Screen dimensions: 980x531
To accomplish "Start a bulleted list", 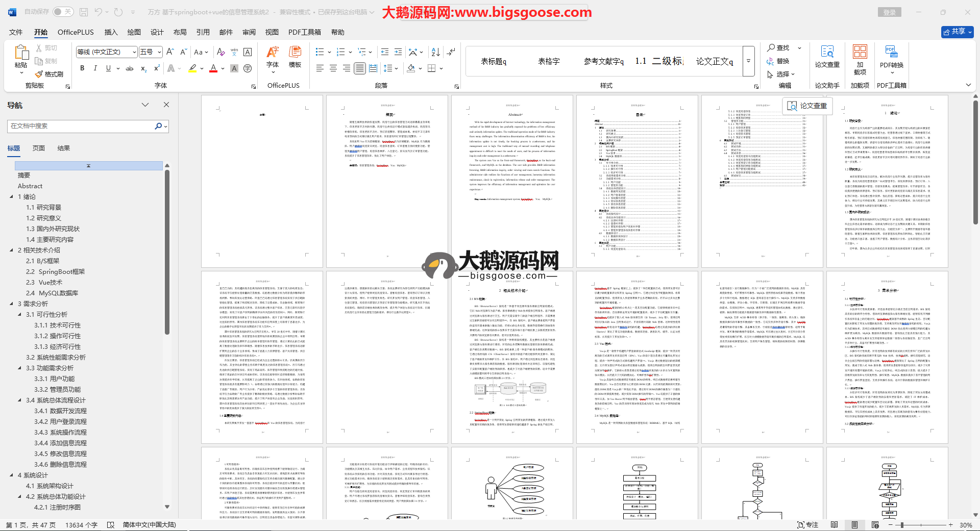I will click(320, 52).
